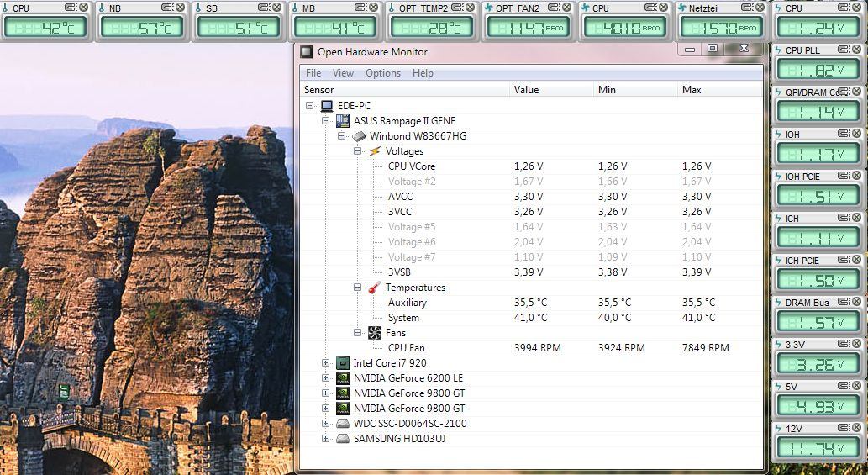Click the 3994 RPM current fan value
Image resolution: width=868 pixels, height=475 pixels.
(x=537, y=348)
